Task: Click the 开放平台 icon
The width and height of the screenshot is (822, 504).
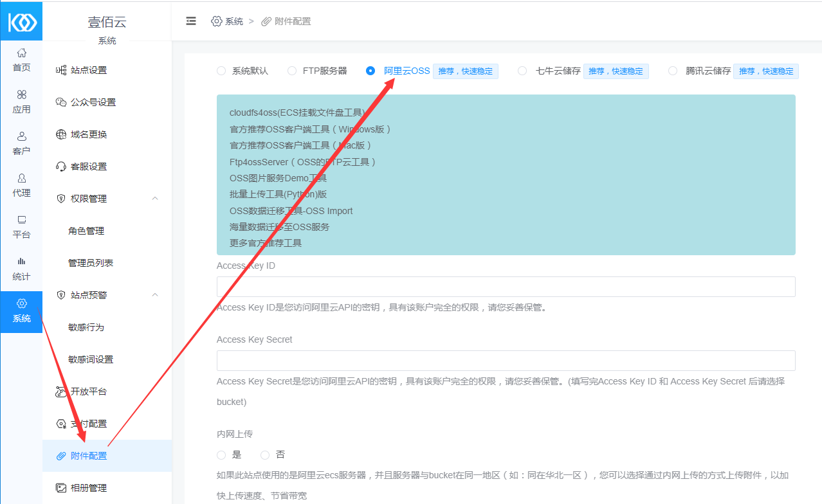Action: click(x=61, y=392)
